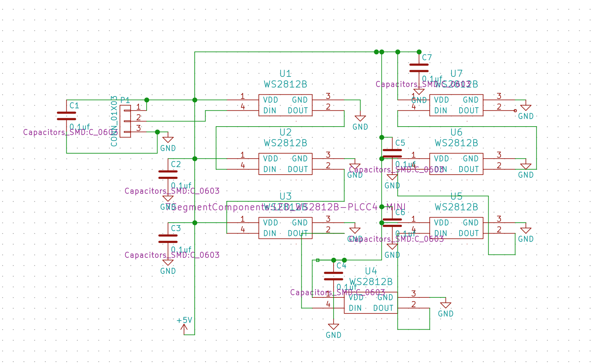Viewport: 595px width, 364px height.
Task: Select the WS2812B value text under U2
Action: 285,143
